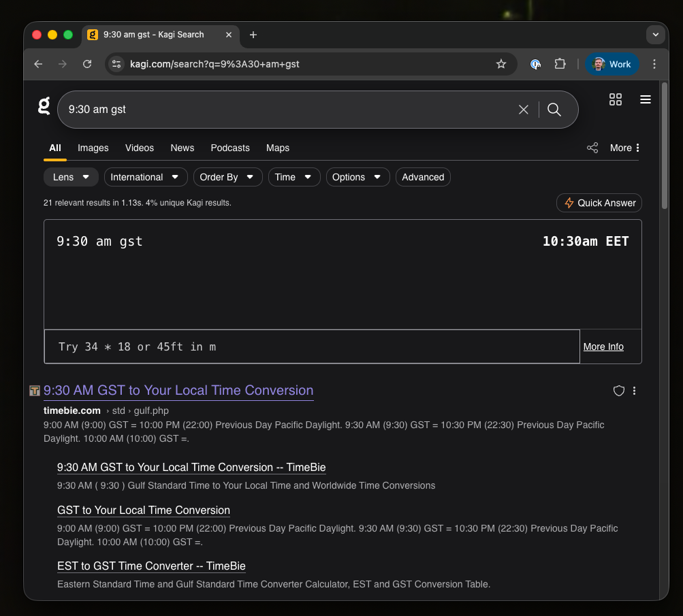
Task: Bookmark this page with star icon
Action: click(x=501, y=64)
